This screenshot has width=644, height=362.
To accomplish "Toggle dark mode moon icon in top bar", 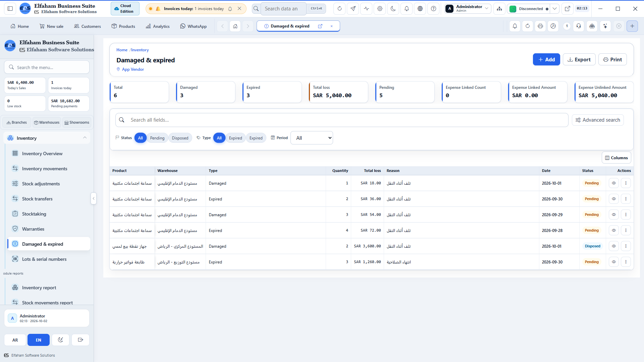I will (393, 9).
